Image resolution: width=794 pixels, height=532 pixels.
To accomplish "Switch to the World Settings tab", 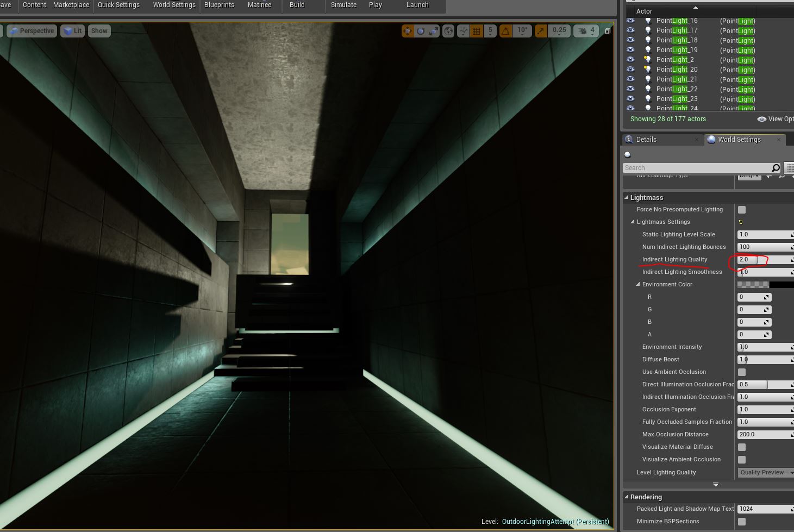I will click(739, 140).
